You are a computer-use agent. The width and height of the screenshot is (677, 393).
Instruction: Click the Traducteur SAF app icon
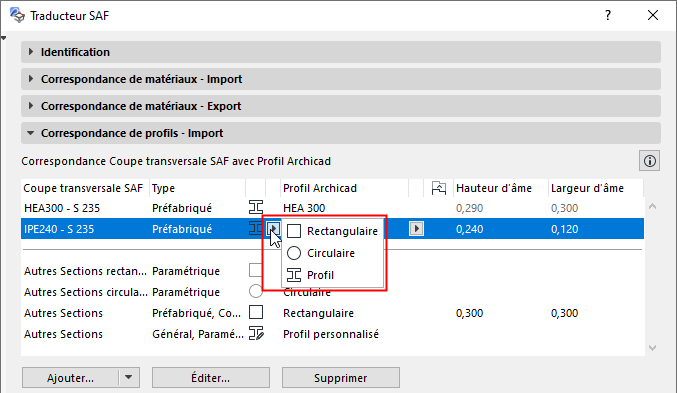[x=17, y=15]
